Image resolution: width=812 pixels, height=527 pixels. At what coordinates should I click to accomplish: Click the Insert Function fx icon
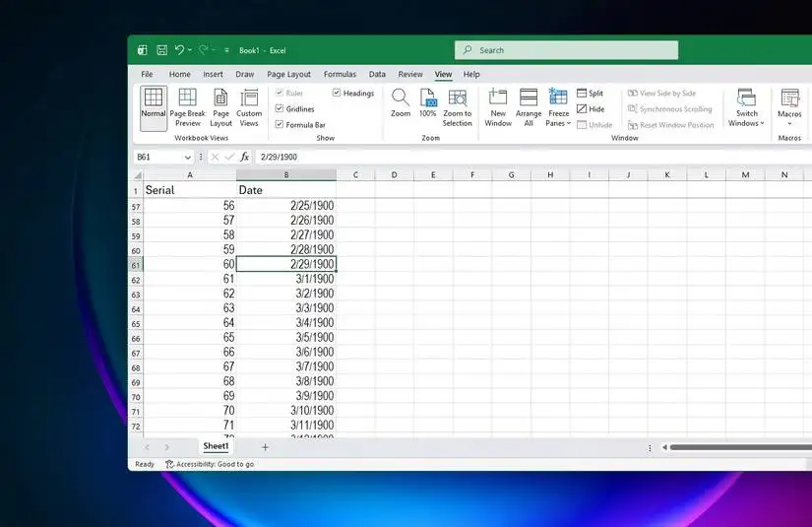pos(244,157)
